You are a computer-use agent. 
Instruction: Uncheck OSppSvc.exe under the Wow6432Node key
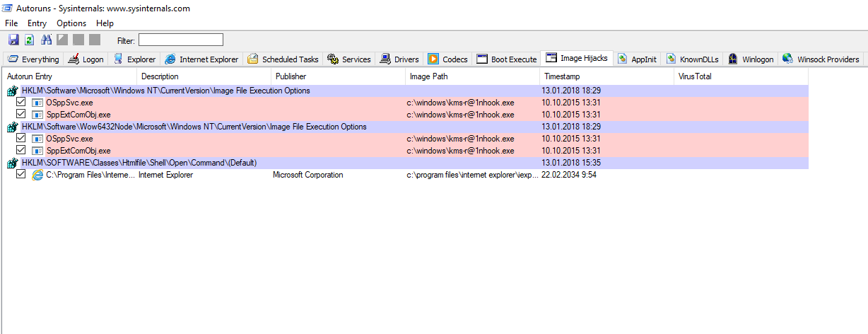(x=21, y=139)
